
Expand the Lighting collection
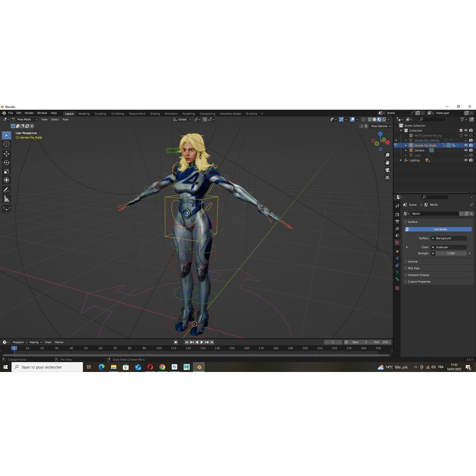[401, 160]
